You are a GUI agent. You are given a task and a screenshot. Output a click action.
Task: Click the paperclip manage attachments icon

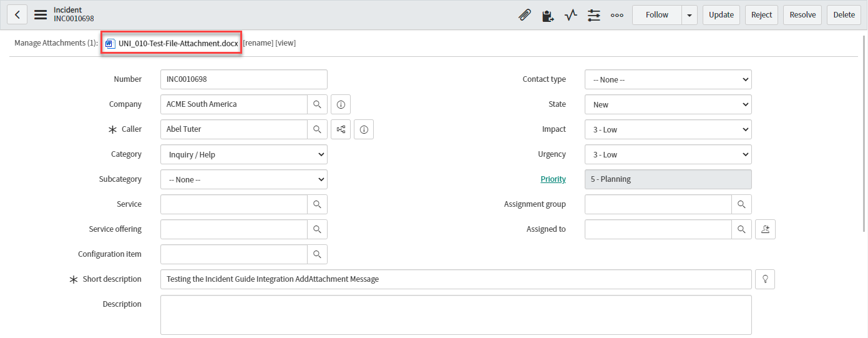(x=525, y=15)
